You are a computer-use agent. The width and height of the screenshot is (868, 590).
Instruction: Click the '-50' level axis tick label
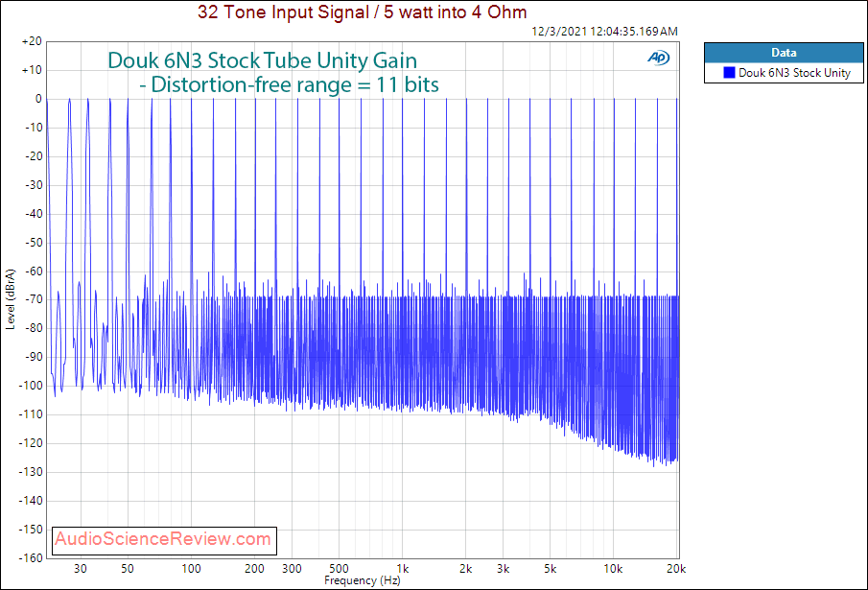[34, 243]
